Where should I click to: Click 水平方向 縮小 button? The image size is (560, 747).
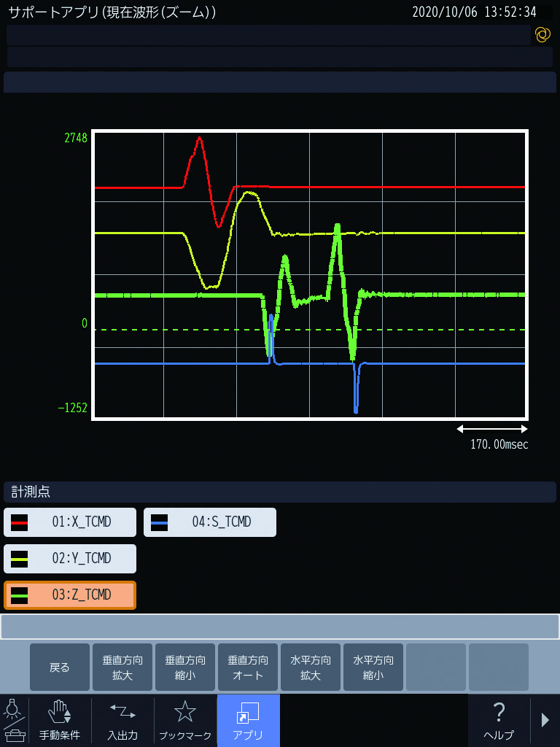pyautogui.click(x=373, y=667)
